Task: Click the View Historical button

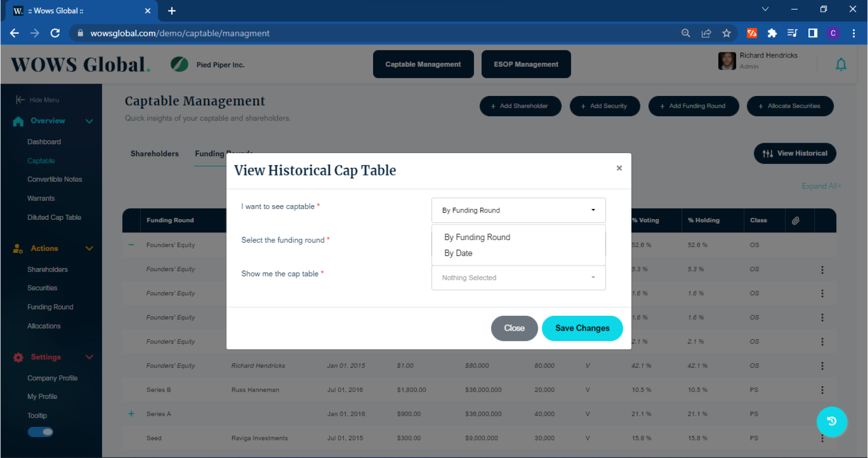Action: [795, 154]
